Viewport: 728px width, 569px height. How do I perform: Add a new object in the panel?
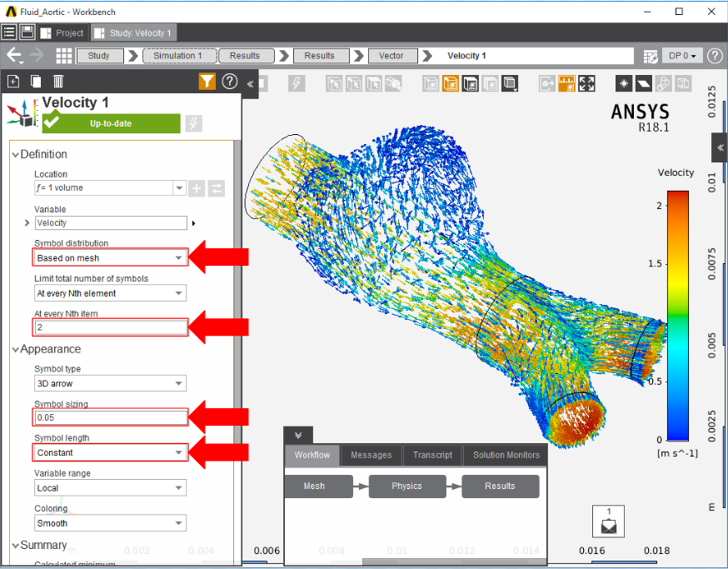[13, 82]
